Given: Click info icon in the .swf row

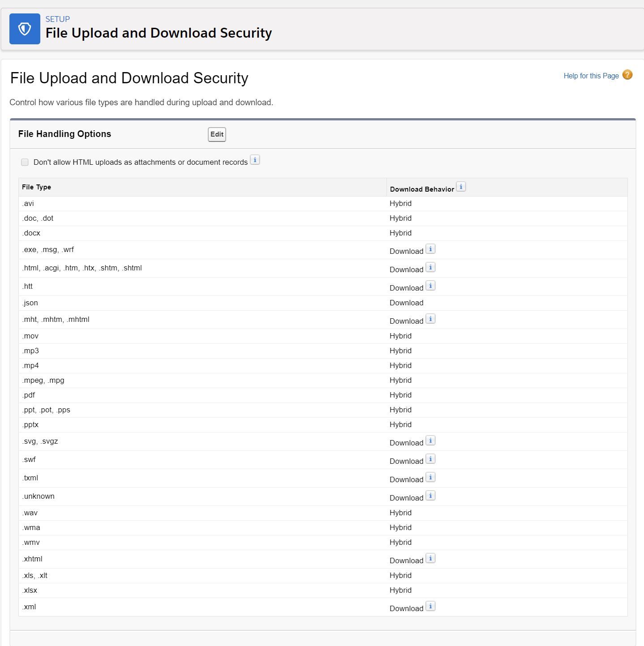Looking at the screenshot, I should [430, 459].
